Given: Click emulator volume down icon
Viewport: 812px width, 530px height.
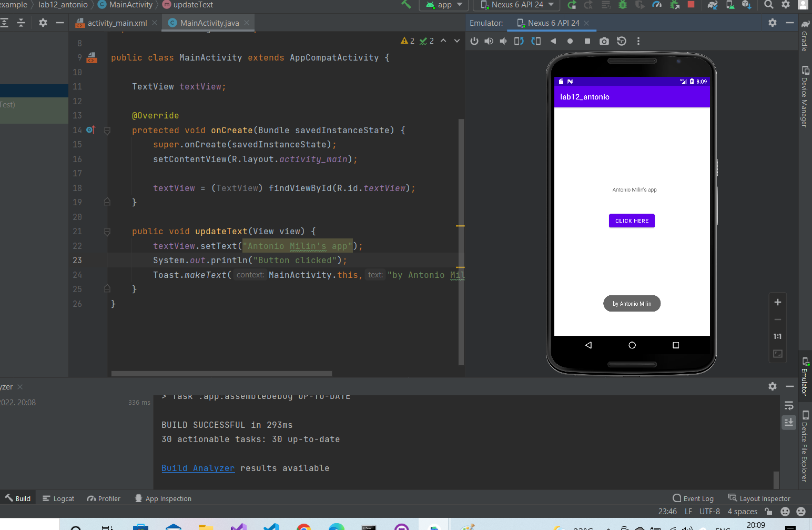Looking at the screenshot, I should [x=503, y=41].
